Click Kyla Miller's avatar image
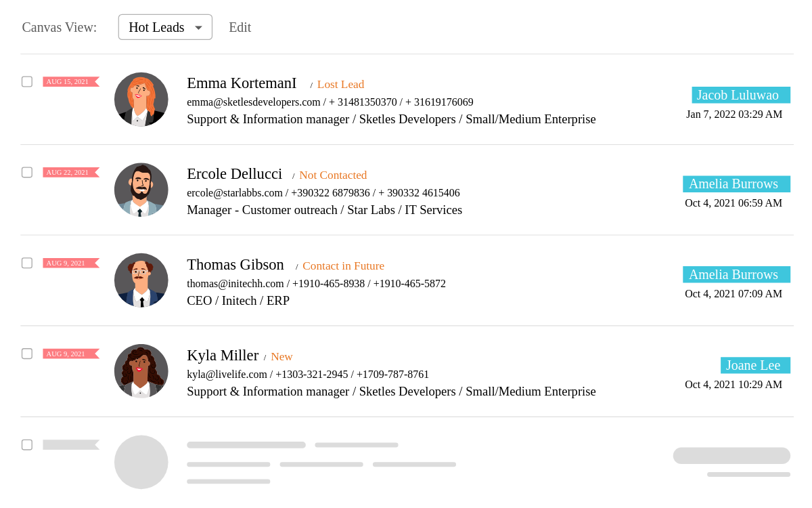This screenshot has height=508, width=812. (141, 371)
